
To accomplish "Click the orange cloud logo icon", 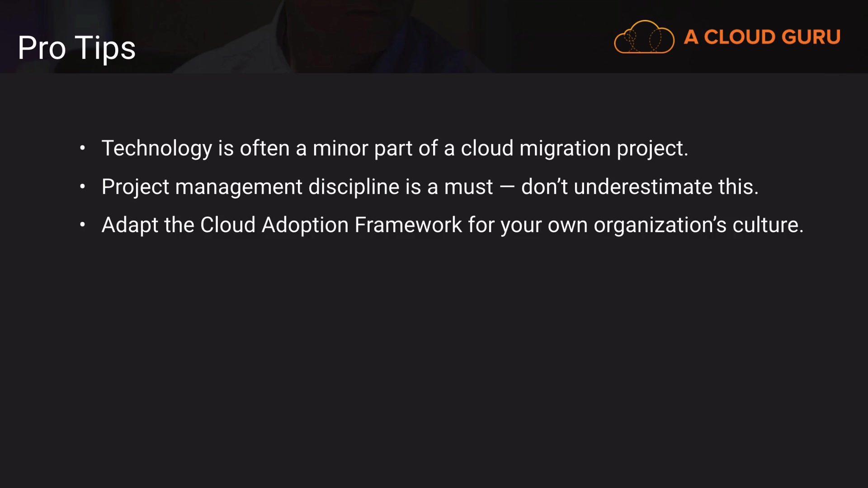I will 644,37.
